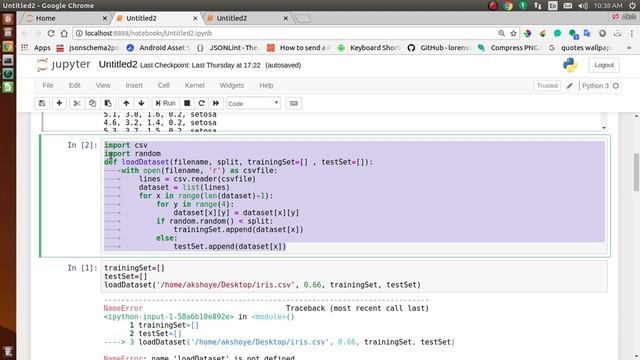Open the Kernel menu
Screen dimensions: 640x360
[194, 85]
